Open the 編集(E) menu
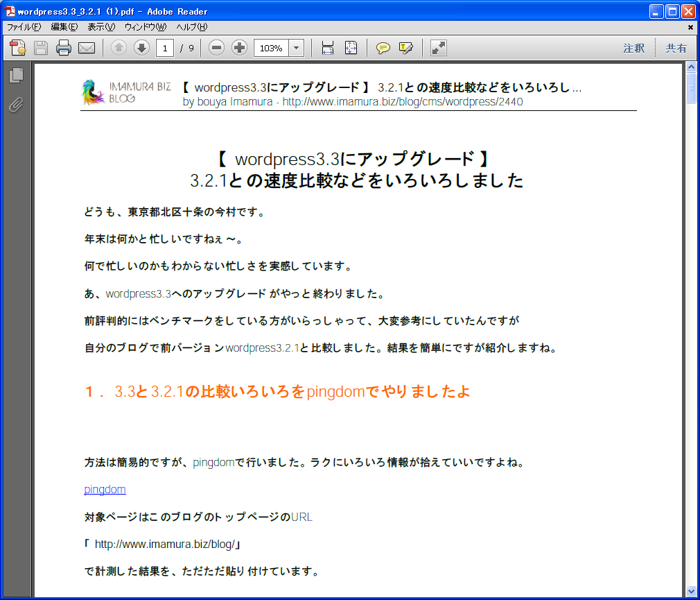Viewport: 700px width, 600px height. pos(64,27)
